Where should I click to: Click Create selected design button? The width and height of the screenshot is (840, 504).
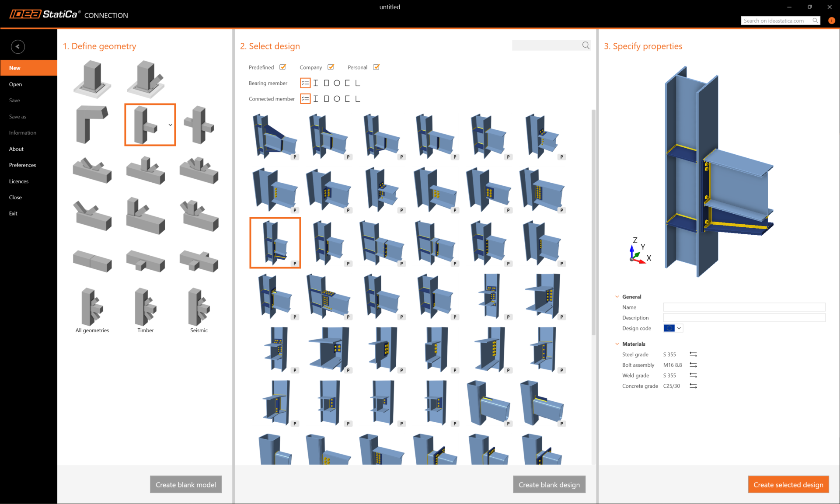(x=788, y=485)
